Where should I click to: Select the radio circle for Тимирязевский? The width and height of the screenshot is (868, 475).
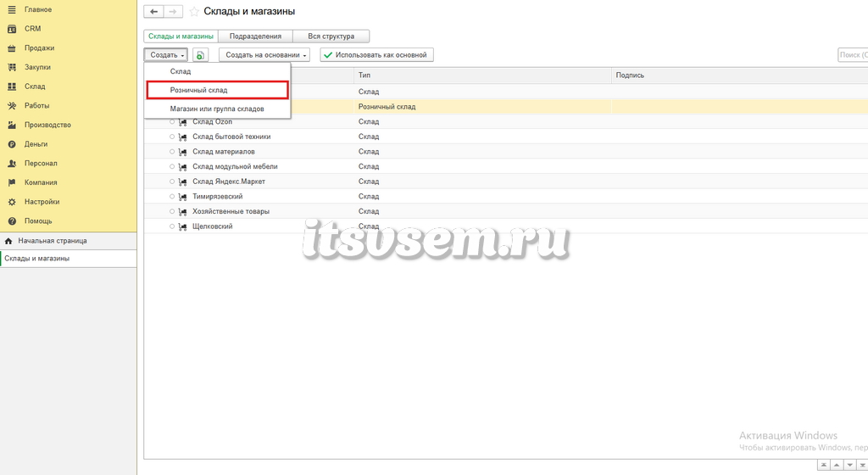[x=172, y=197]
